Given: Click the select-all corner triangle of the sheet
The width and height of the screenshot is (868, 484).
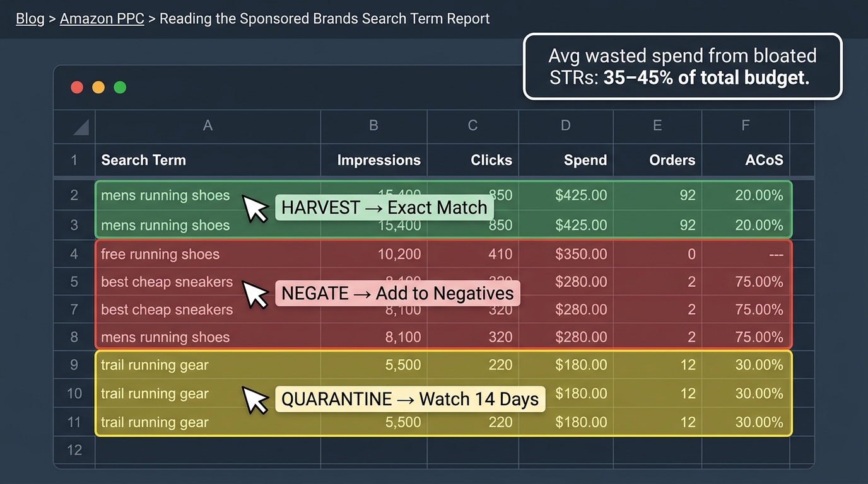Looking at the screenshot, I should pyautogui.click(x=81, y=127).
